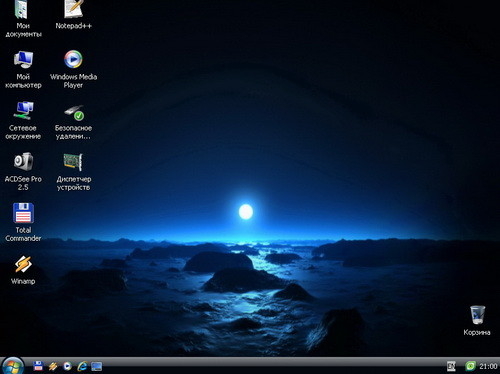The height and width of the screenshot is (374, 500).
Task: Click the green tray icon near clock
Action: 470,366
